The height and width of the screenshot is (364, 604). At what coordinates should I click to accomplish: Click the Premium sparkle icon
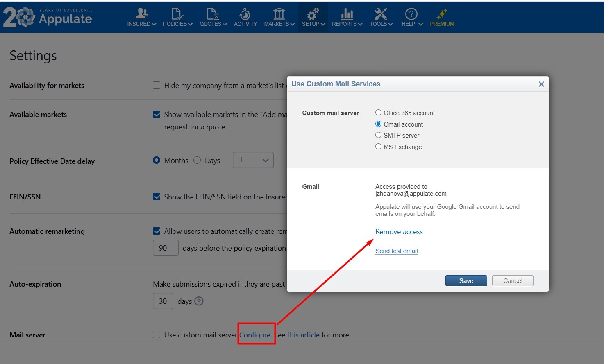pos(442,14)
